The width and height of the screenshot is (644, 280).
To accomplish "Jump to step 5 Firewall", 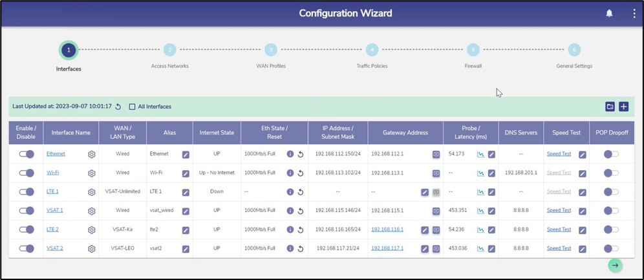I will pyautogui.click(x=473, y=50).
